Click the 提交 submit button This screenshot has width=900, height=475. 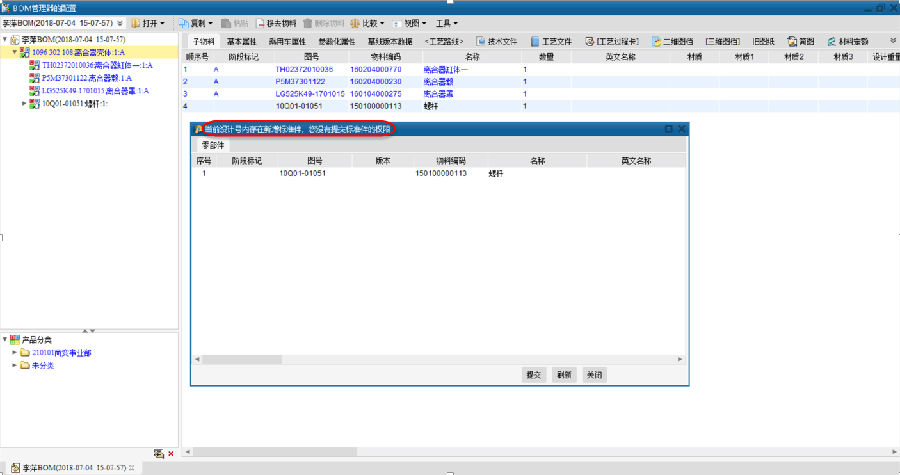pos(533,374)
